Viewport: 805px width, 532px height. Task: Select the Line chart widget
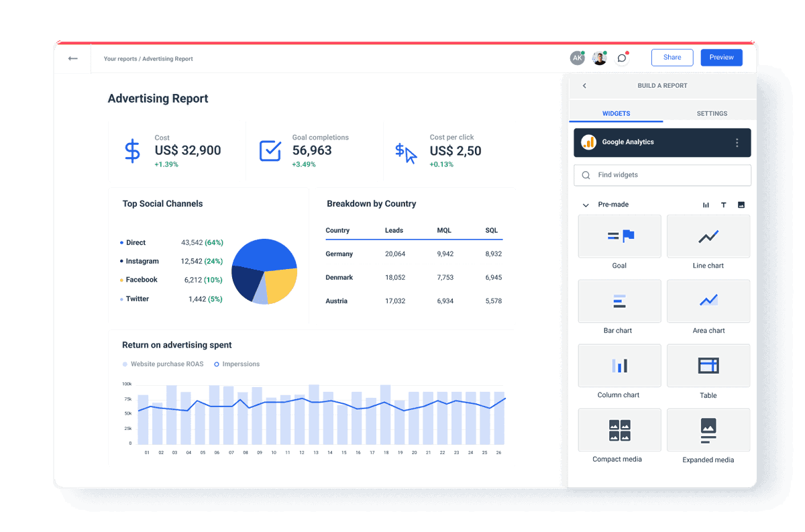(708, 236)
